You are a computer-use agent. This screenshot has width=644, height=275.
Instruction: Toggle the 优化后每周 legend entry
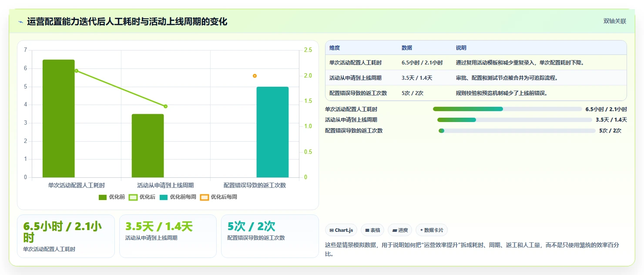(x=219, y=197)
